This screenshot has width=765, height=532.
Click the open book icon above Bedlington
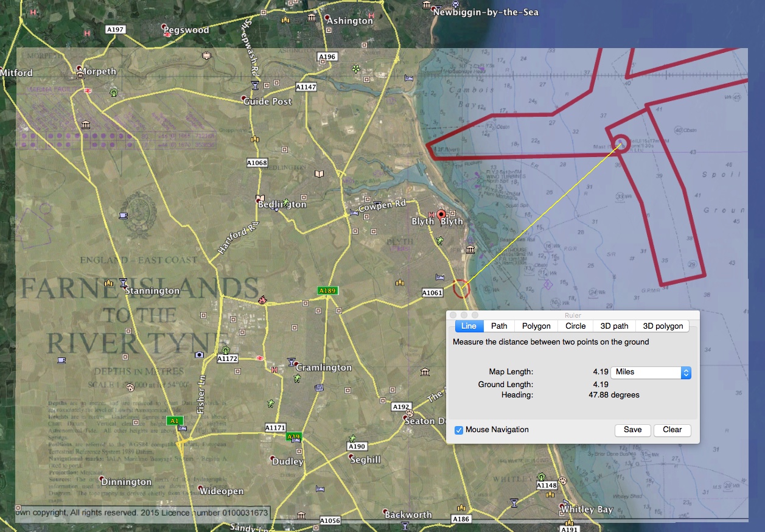click(320, 174)
